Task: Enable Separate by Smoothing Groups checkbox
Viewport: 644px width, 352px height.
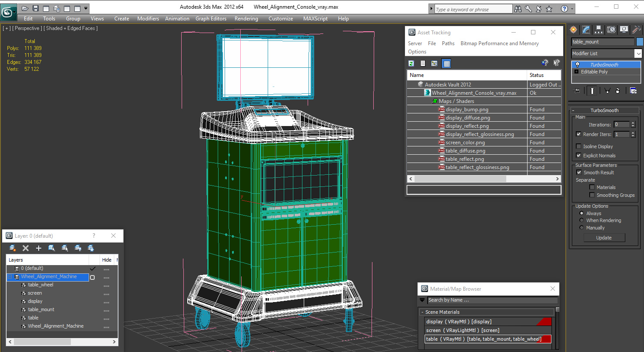Action: [592, 195]
